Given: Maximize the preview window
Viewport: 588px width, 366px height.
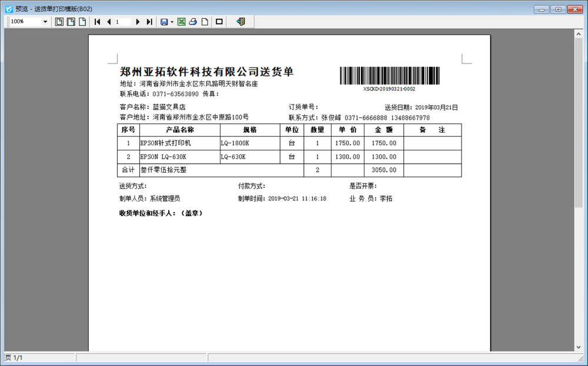Looking at the screenshot, I should [x=558, y=9].
